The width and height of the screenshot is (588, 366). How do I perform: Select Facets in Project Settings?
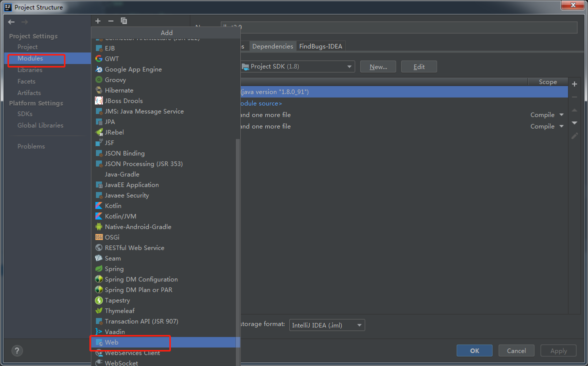tap(26, 81)
